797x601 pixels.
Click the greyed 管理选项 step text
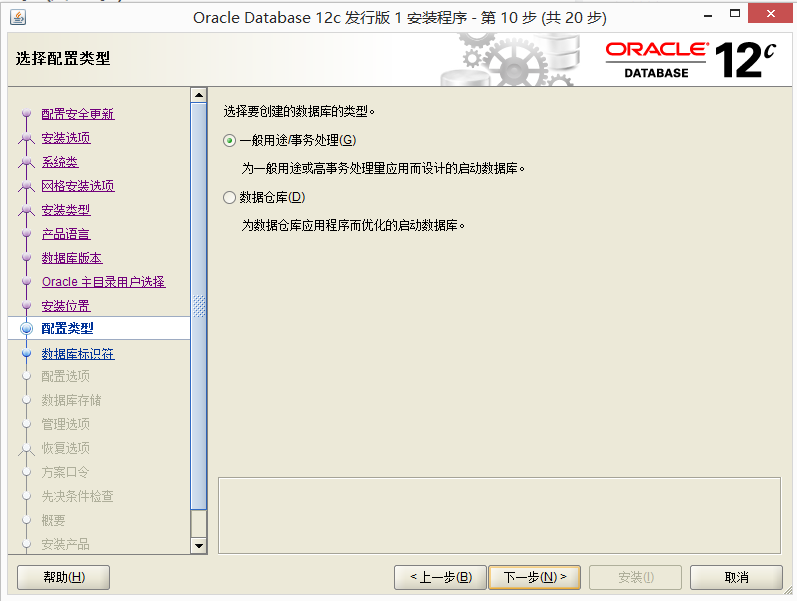pyautogui.click(x=66, y=424)
